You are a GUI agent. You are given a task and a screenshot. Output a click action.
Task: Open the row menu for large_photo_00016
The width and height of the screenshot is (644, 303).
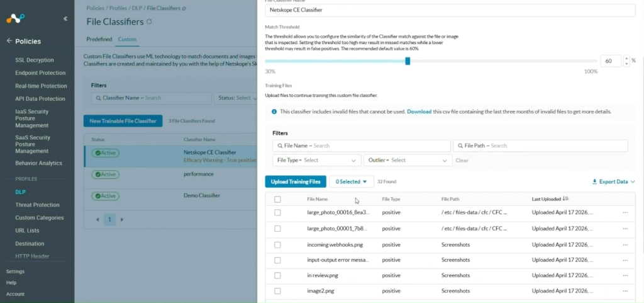[x=625, y=212]
